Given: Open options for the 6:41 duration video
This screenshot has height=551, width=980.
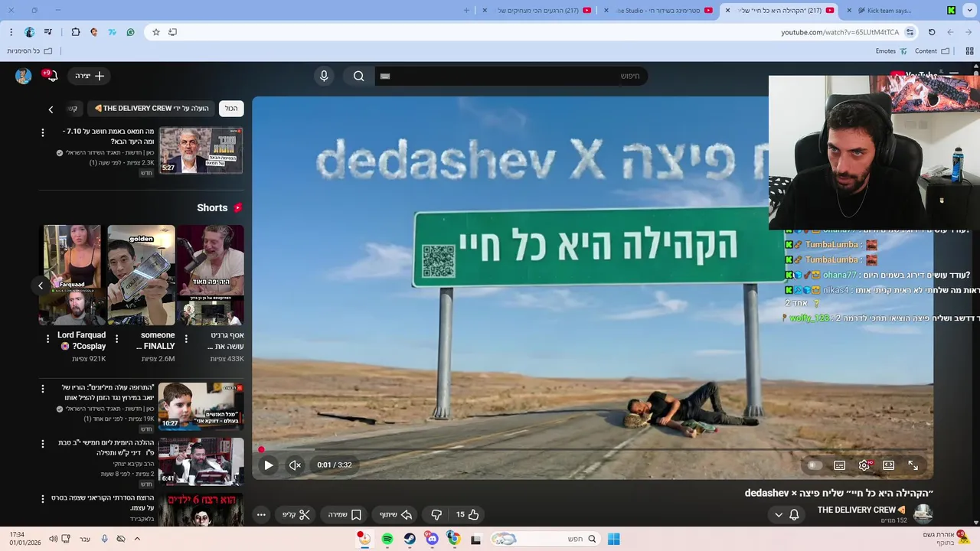Looking at the screenshot, I should tap(43, 443).
